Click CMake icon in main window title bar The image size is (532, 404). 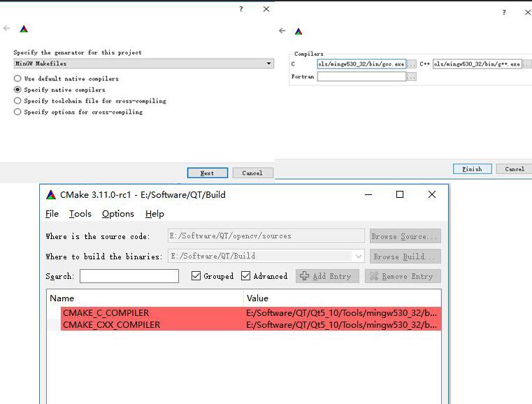[51, 195]
